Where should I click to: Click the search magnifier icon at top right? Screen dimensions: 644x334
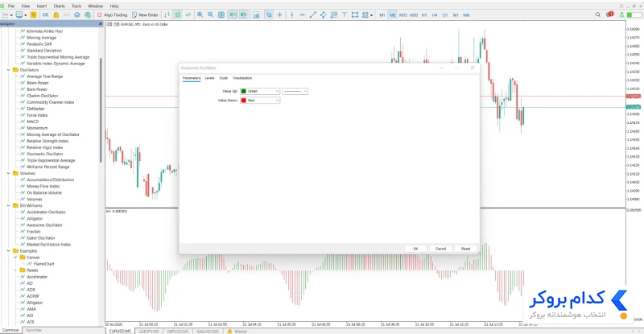coord(597,14)
